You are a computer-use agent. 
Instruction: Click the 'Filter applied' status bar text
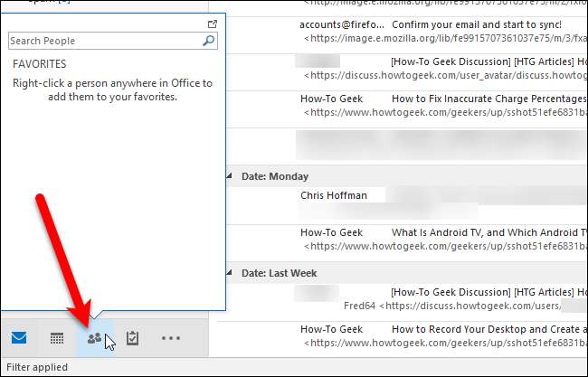[37, 367]
